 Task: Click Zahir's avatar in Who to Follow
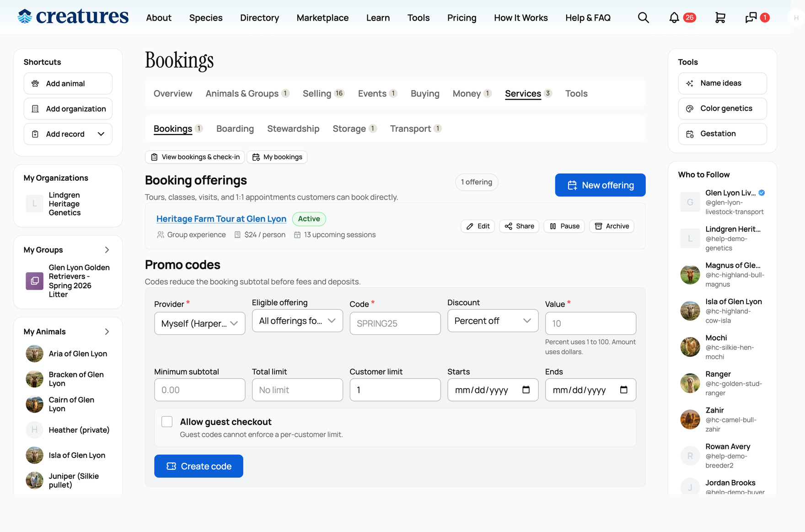click(690, 419)
